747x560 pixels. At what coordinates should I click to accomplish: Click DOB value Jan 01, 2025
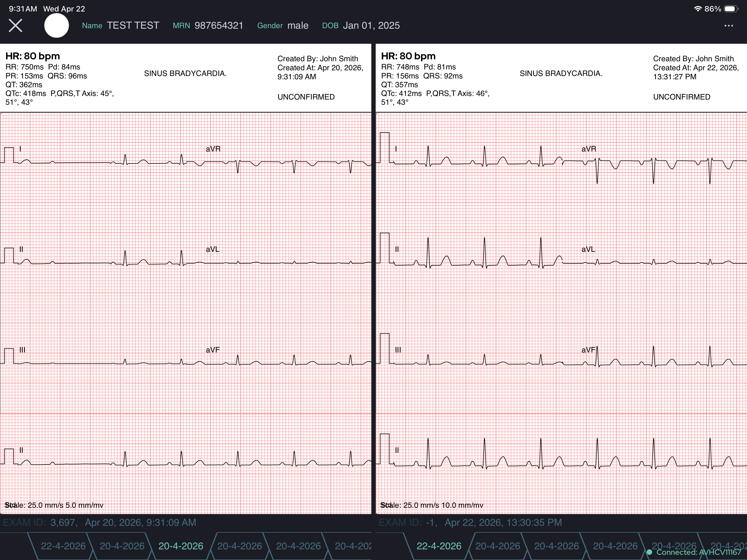click(371, 26)
